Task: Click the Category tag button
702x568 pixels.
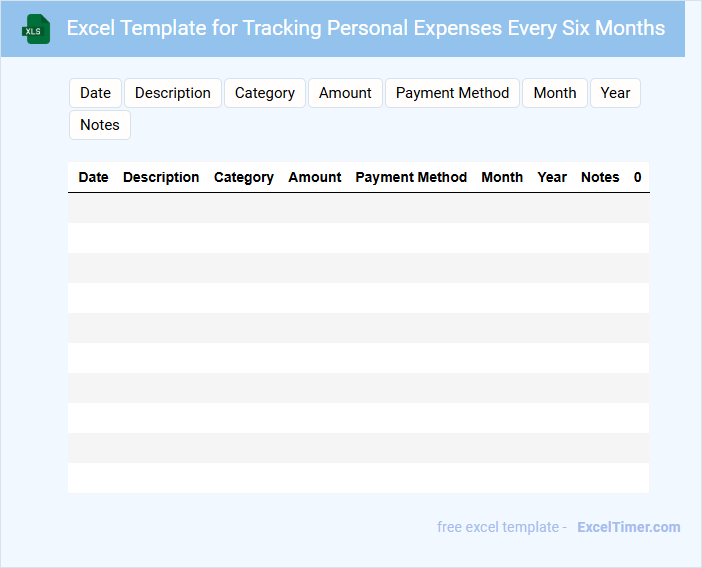Action: coord(265,93)
